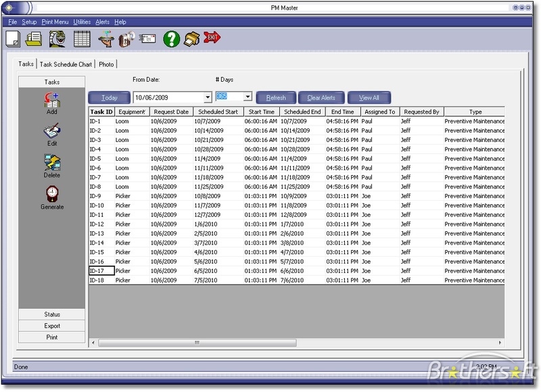This screenshot has width=541, height=392.
Task: Switch to the Task Schedule Chart tab
Action: pyautogui.click(x=66, y=64)
